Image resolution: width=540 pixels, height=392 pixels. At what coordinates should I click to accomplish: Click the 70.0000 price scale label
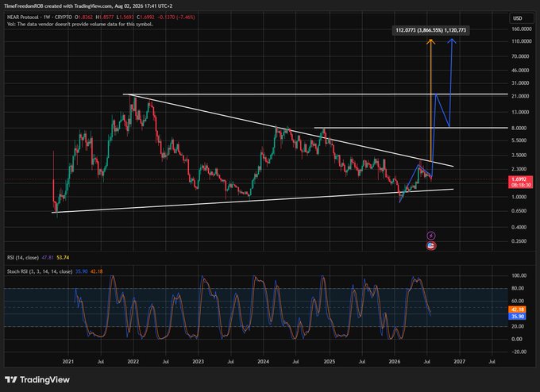(x=522, y=56)
